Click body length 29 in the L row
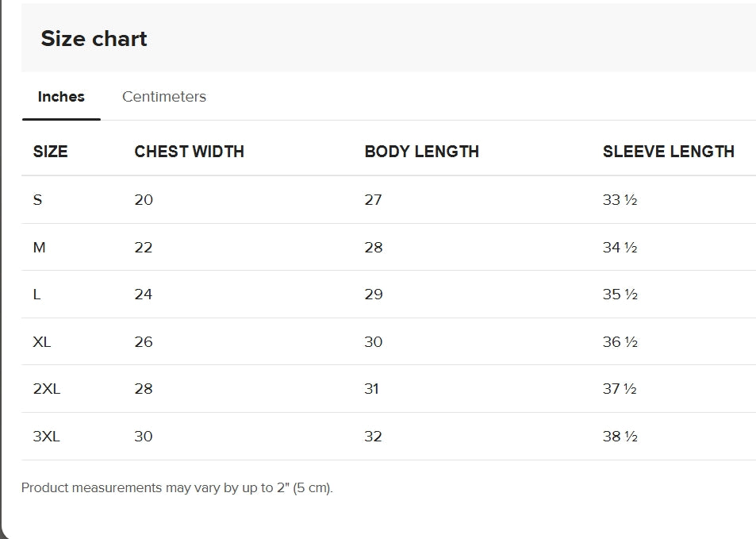The width and height of the screenshot is (756, 539). coord(373,295)
